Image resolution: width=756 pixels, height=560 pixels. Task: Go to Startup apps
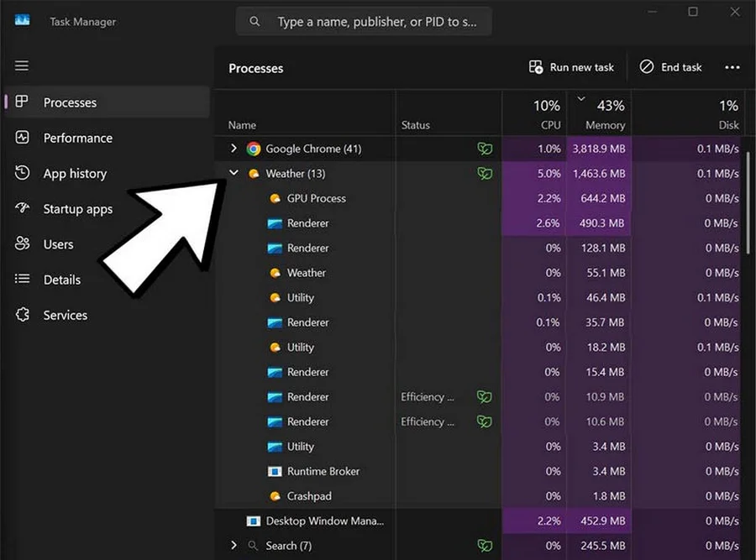pyautogui.click(x=108, y=209)
